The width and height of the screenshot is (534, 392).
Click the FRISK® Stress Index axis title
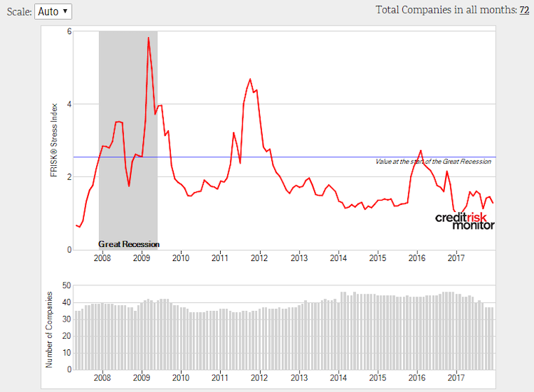[54, 140]
